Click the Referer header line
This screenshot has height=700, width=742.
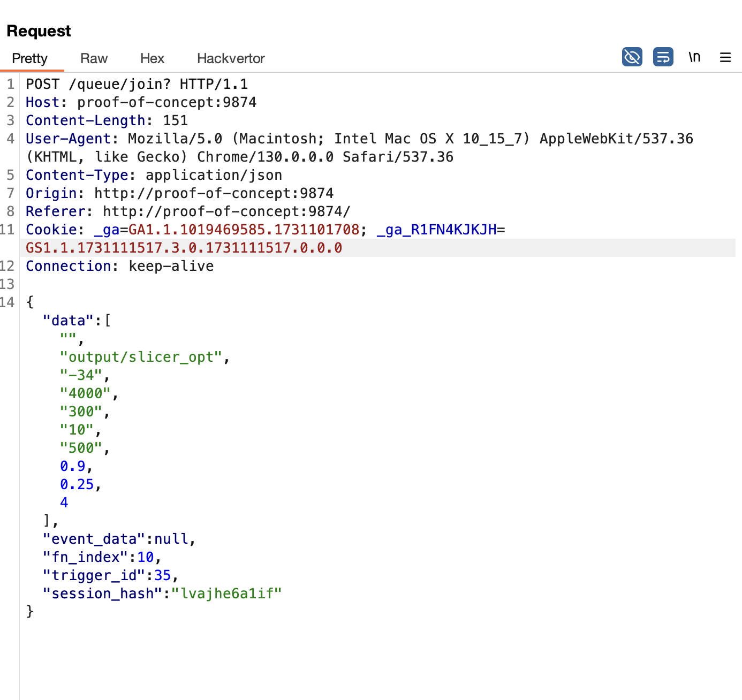(x=188, y=211)
